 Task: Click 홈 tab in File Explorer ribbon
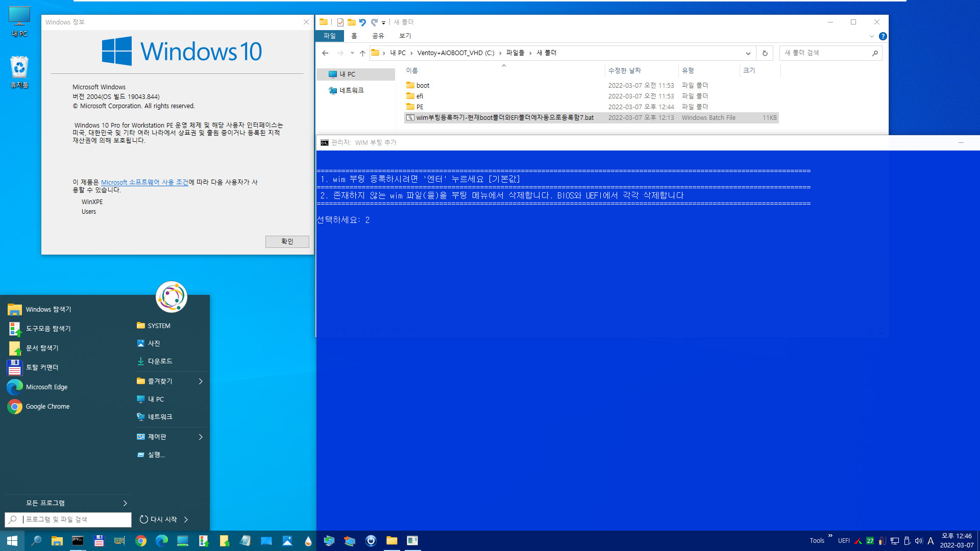click(355, 36)
